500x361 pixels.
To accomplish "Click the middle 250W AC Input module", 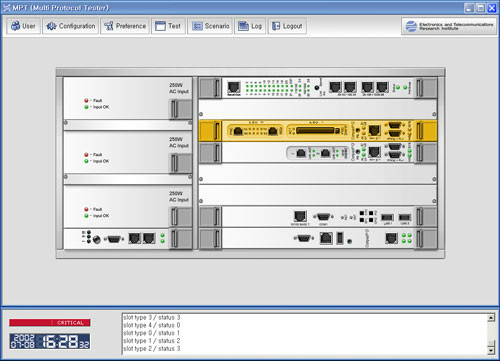I will pos(128,152).
